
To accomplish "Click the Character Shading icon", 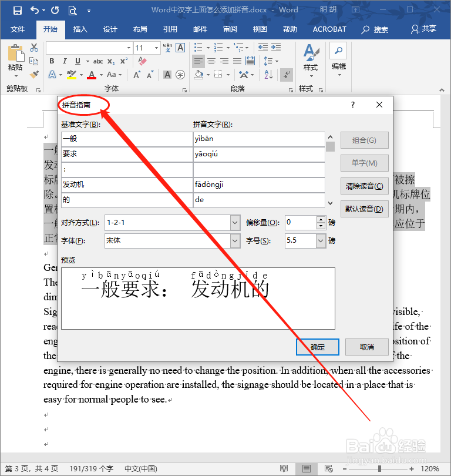I will [167, 75].
